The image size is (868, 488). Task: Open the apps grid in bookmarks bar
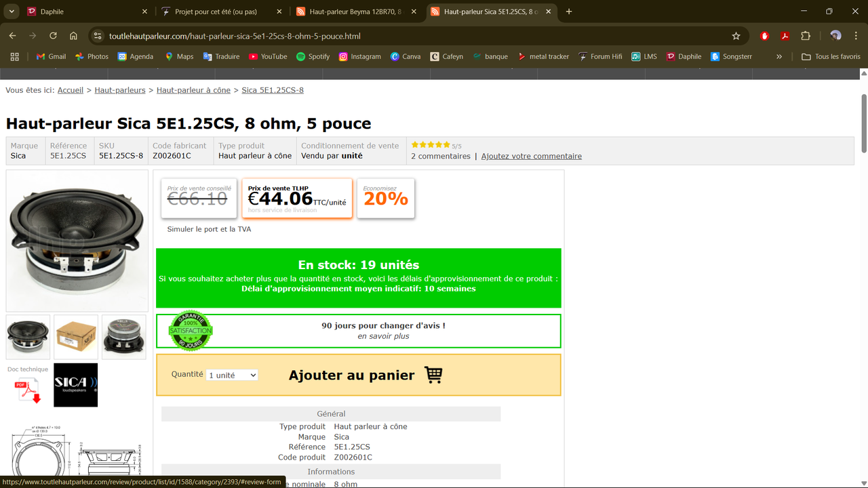click(14, 56)
